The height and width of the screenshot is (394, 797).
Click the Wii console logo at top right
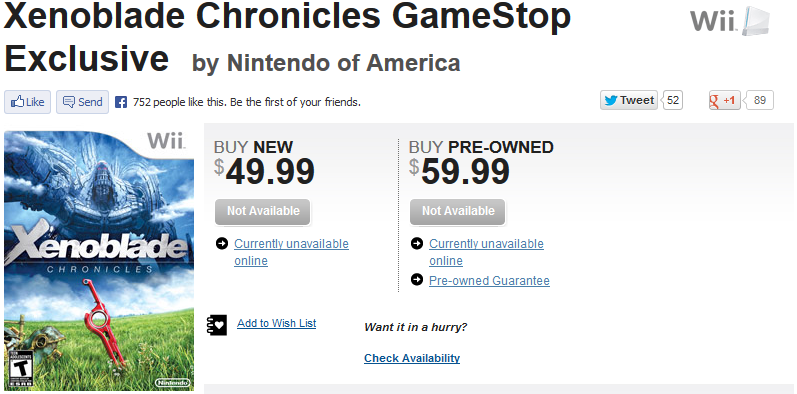pyautogui.click(x=730, y=21)
